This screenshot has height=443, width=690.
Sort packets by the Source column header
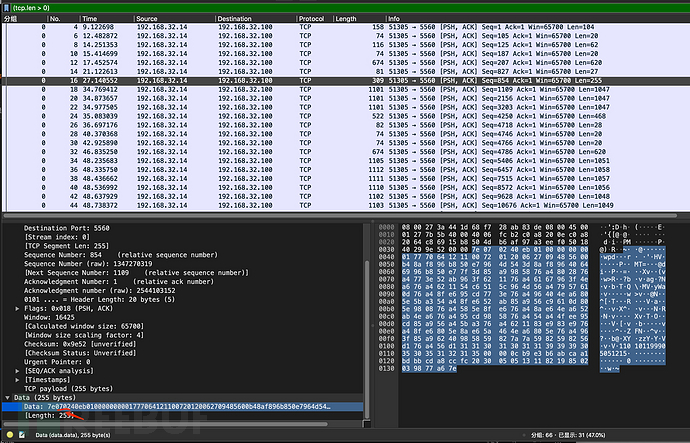point(146,18)
